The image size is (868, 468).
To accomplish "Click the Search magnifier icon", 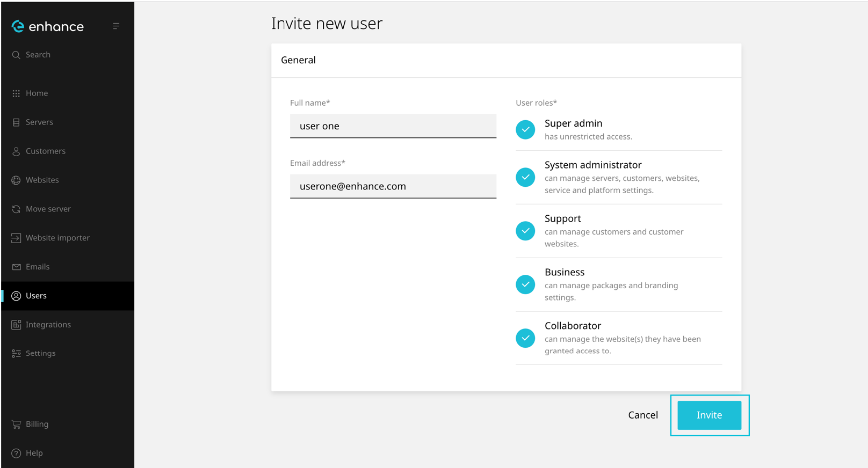I will tap(16, 55).
